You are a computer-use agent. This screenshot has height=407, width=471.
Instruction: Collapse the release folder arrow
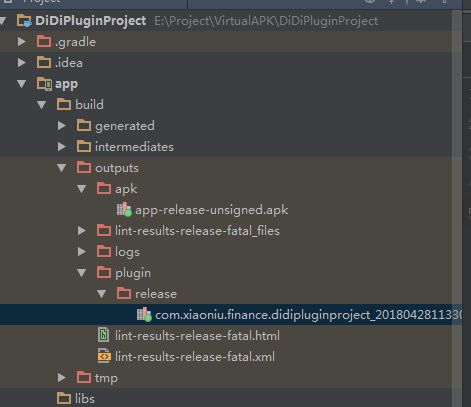click(x=102, y=294)
